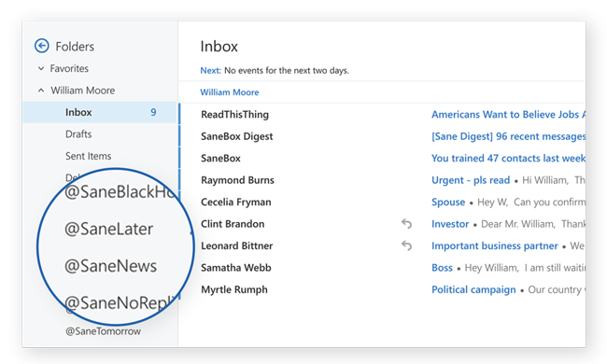Click the 'Boss' subject
Screen dimensions: 607x364
442,268
